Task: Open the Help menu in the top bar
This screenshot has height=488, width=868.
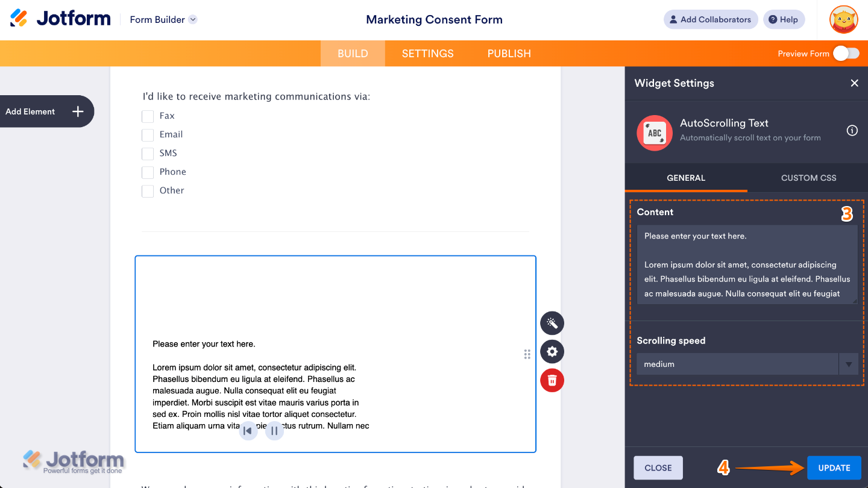Action: click(x=784, y=19)
